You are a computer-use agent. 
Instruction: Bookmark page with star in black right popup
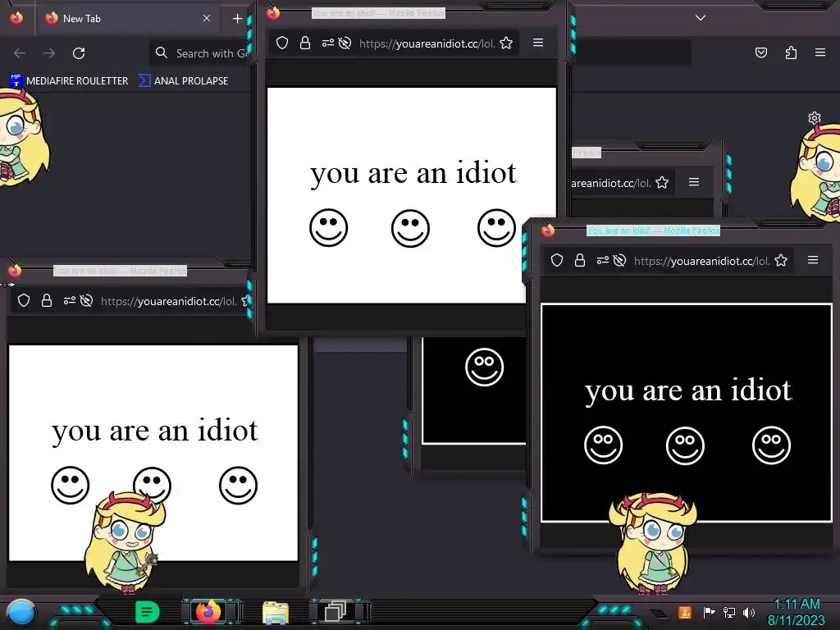(x=781, y=260)
